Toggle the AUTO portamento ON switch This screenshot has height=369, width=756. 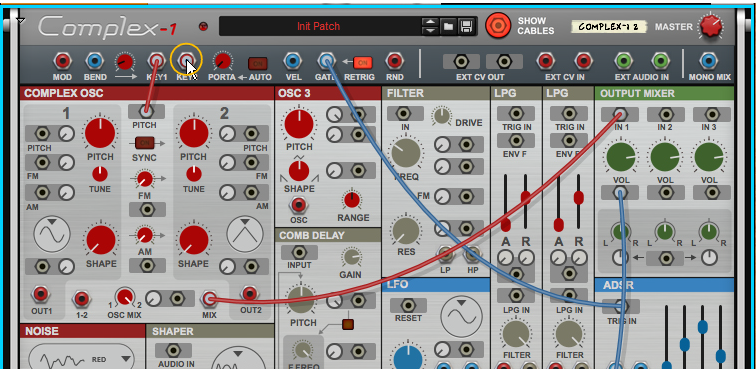point(258,63)
